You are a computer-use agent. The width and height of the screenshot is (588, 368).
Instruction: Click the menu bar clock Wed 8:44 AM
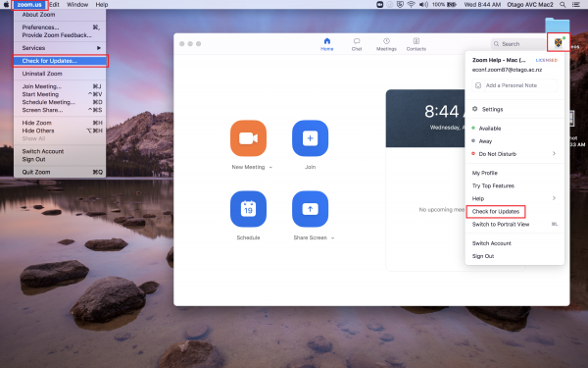(x=482, y=5)
